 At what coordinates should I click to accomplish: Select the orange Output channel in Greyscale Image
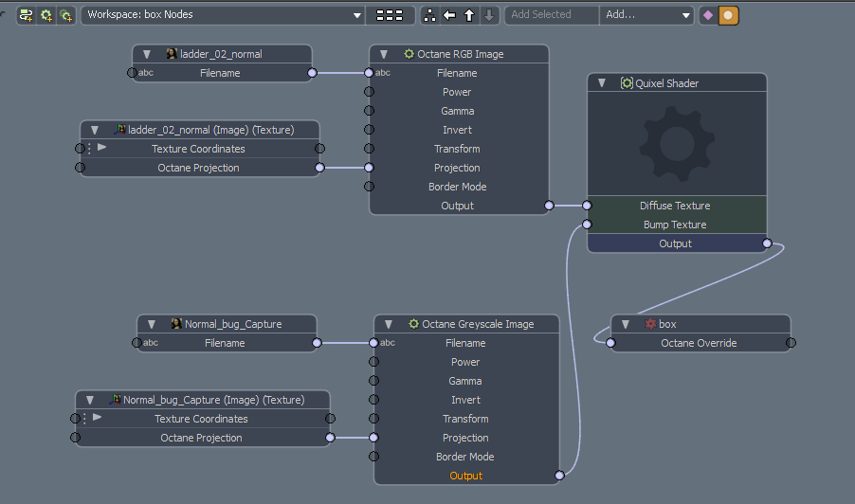tap(465, 476)
